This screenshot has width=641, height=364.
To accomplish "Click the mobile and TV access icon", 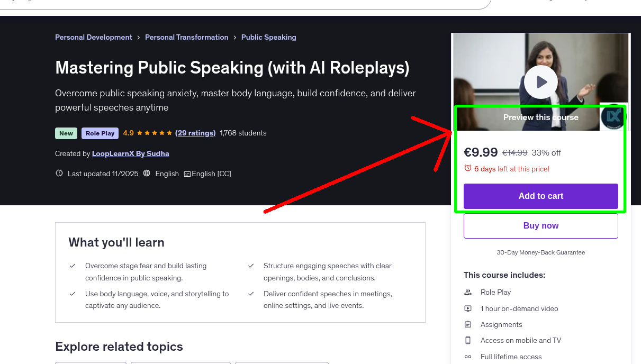I will (x=468, y=340).
